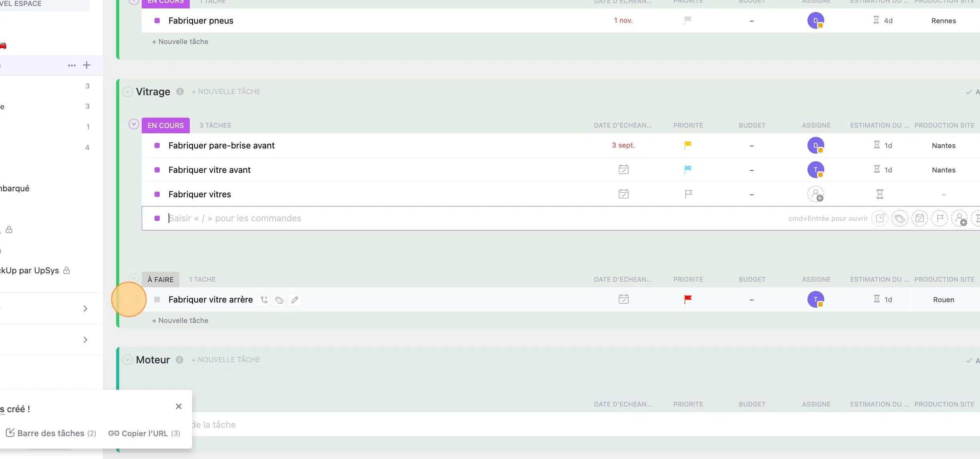Click + Nouvelle tâche under Fabriquer vitre arrère
This screenshot has height=459, width=980.
[x=180, y=321]
